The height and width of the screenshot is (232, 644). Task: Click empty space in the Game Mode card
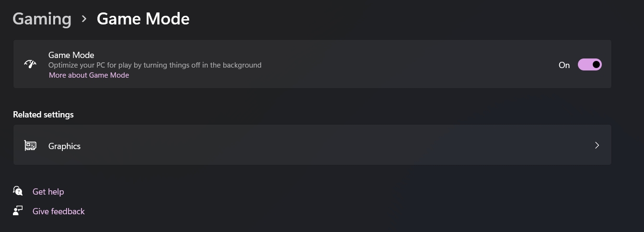[407, 64]
